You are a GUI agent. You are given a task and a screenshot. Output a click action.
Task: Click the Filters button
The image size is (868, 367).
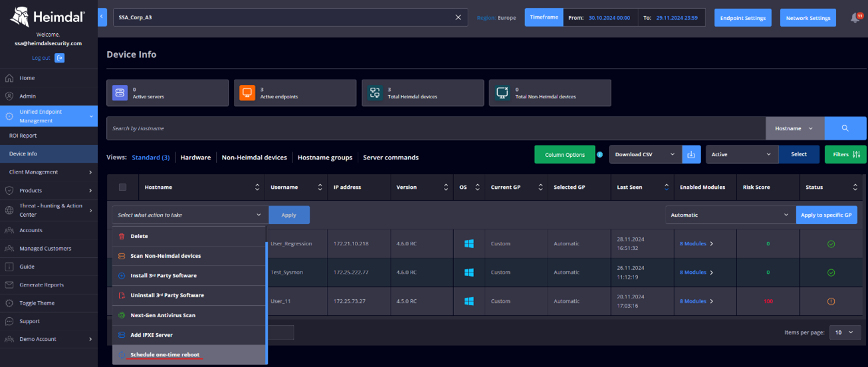845,154
